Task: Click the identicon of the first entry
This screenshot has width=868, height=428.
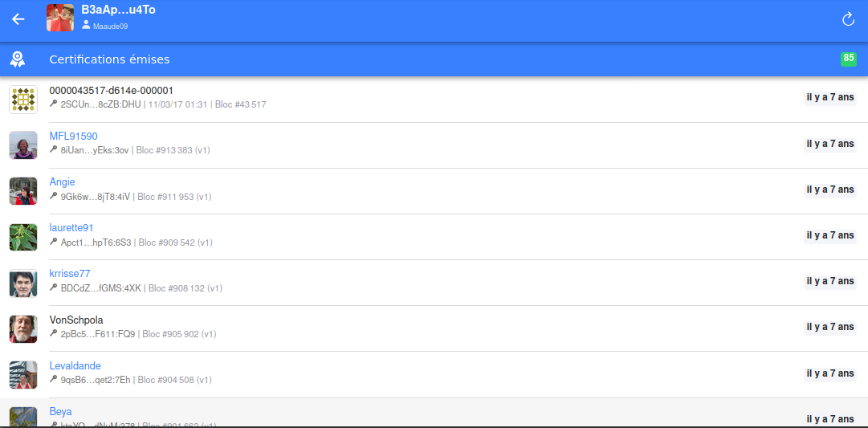Action: pos(23,100)
